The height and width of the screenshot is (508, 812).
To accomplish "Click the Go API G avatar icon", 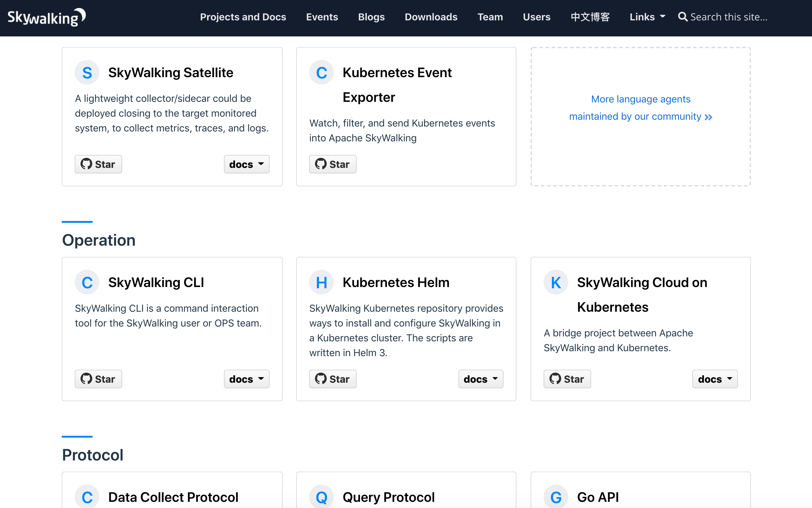I will [556, 497].
